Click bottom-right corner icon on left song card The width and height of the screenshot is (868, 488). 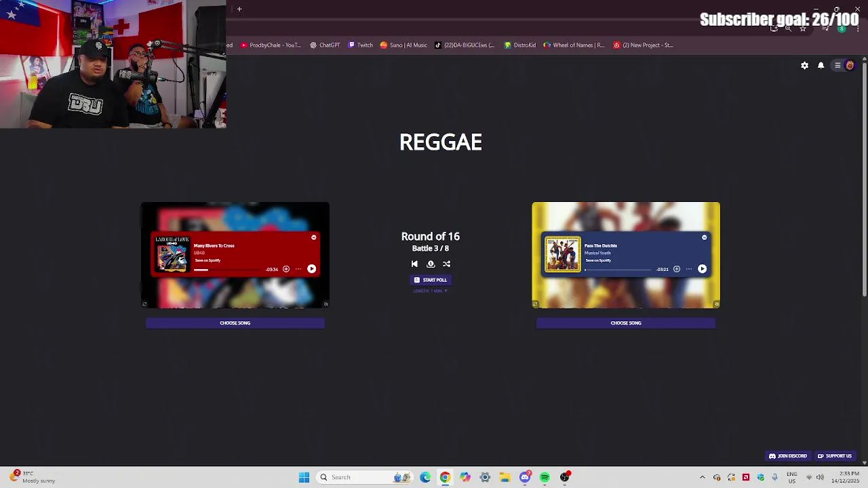tap(325, 304)
